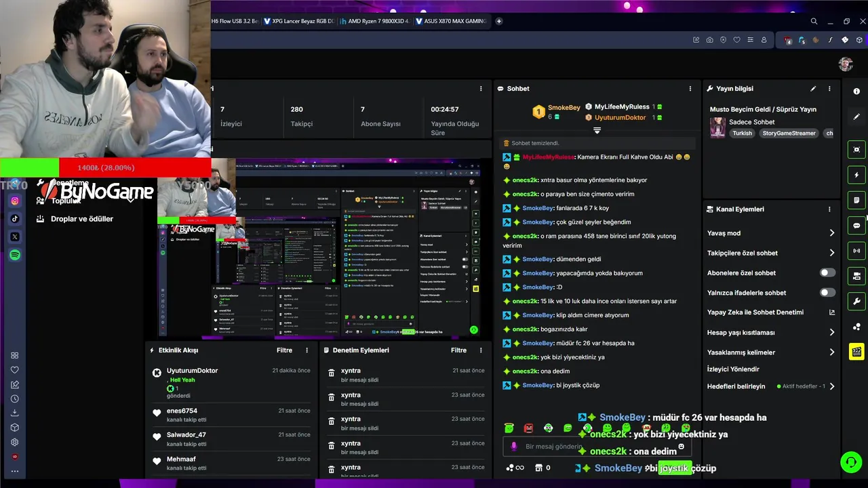Open a new browser tab with the plus button
Viewport: 868px width, 488px height.
coord(498,21)
